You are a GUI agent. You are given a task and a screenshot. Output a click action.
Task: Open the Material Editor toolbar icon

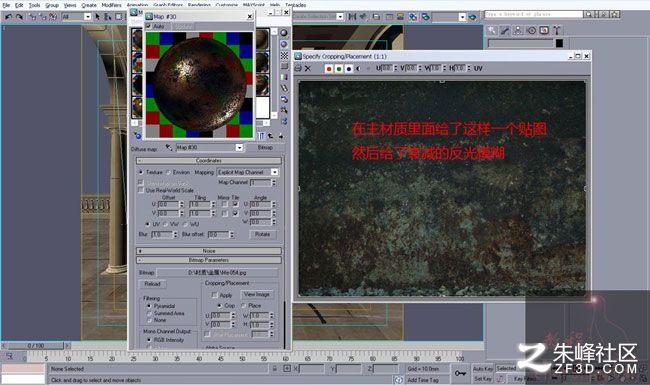point(412,17)
